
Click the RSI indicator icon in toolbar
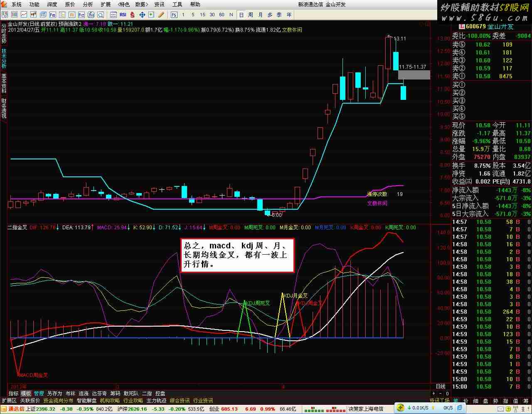pos(123,15)
